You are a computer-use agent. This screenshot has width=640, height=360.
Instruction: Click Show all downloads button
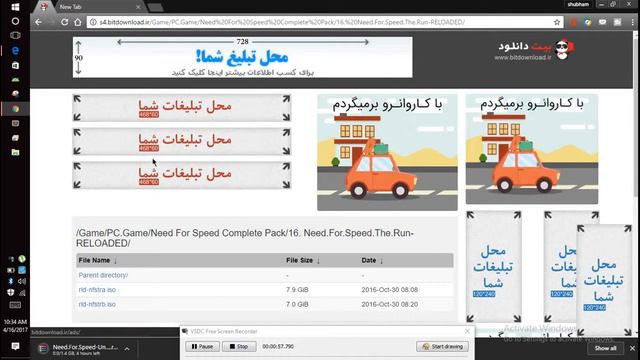605,348
